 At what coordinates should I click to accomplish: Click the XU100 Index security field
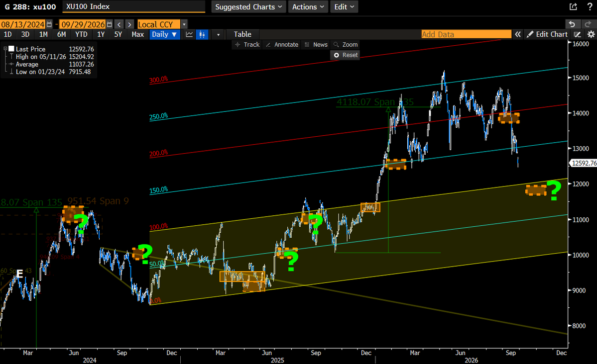pyautogui.click(x=133, y=6)
